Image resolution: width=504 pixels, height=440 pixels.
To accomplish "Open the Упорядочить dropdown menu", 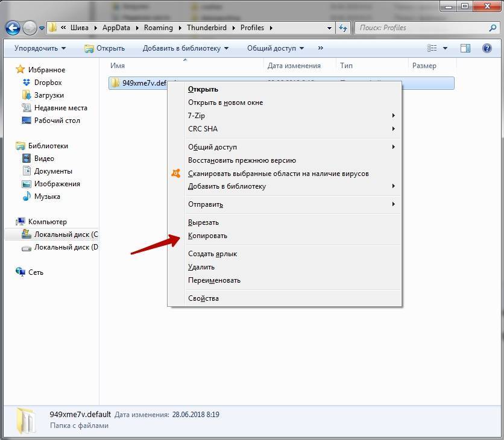I will tap(40, 48).
